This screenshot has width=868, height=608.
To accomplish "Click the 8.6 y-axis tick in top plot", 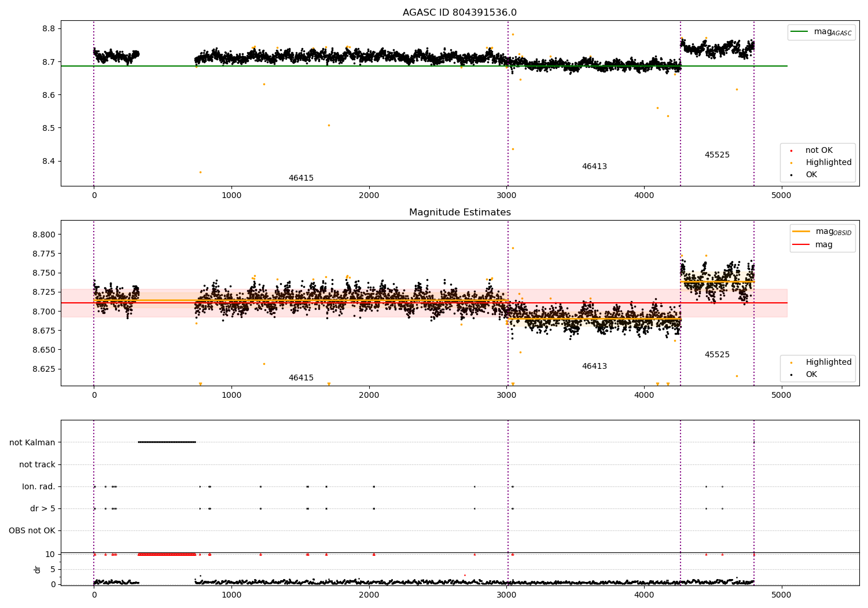I will (49, 95).
